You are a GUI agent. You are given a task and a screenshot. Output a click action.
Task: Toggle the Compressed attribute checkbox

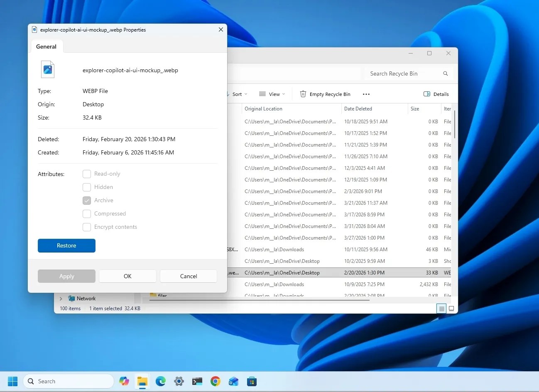pyautogui.click(x=87, y=214)
